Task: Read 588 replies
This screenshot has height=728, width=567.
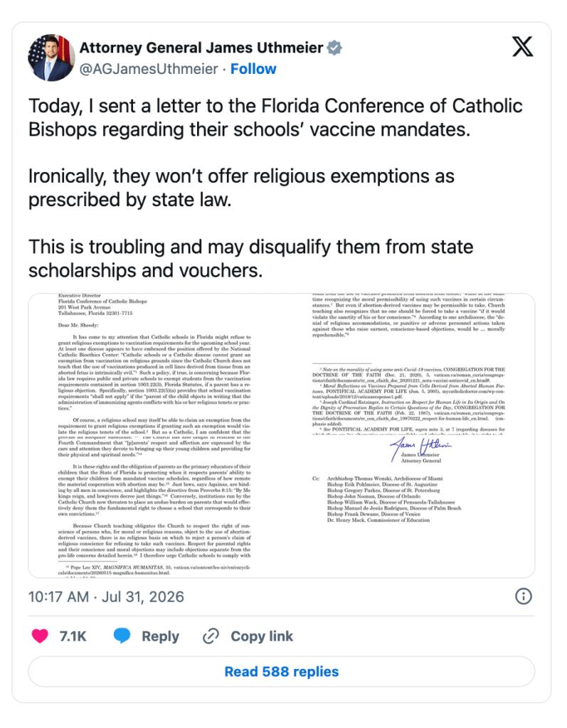Action: click(x=282, y=671)
